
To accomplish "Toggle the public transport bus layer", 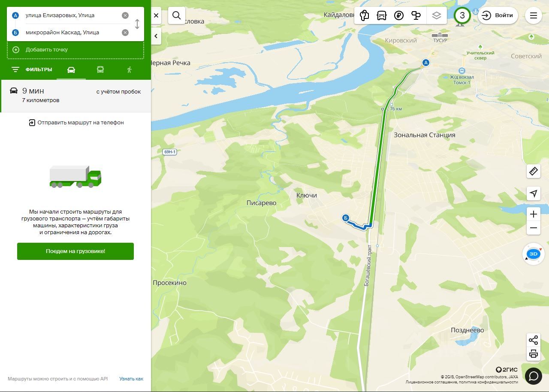I will (x=382, y=15).
